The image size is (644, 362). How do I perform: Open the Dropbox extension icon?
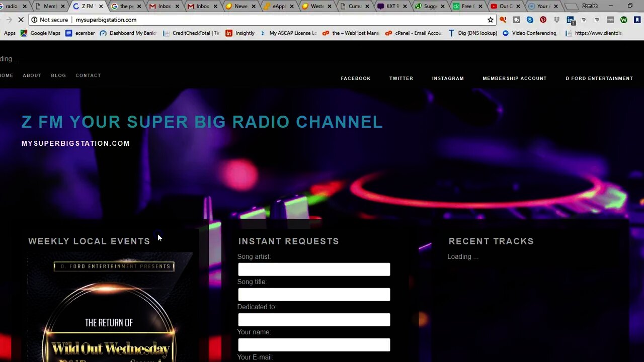click(556, 20)
